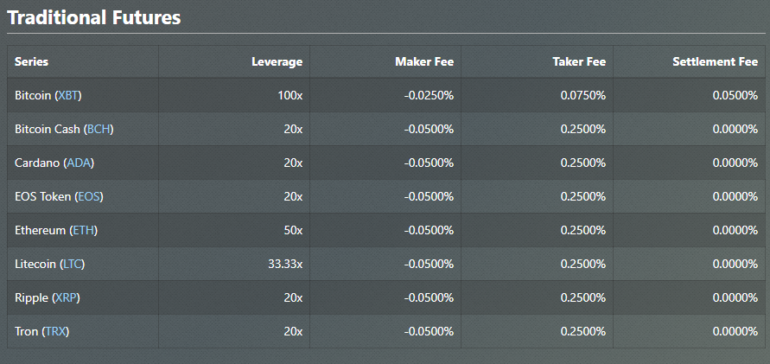Select Bitcoin Cash 20x leverage cell
Viewport: 770px width, 364px height.
(293, 129)
